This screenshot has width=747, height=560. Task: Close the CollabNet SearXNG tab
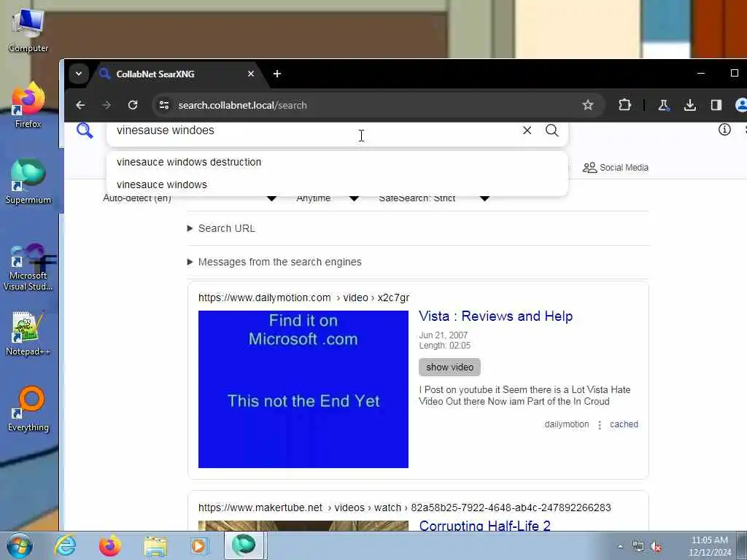251,74
